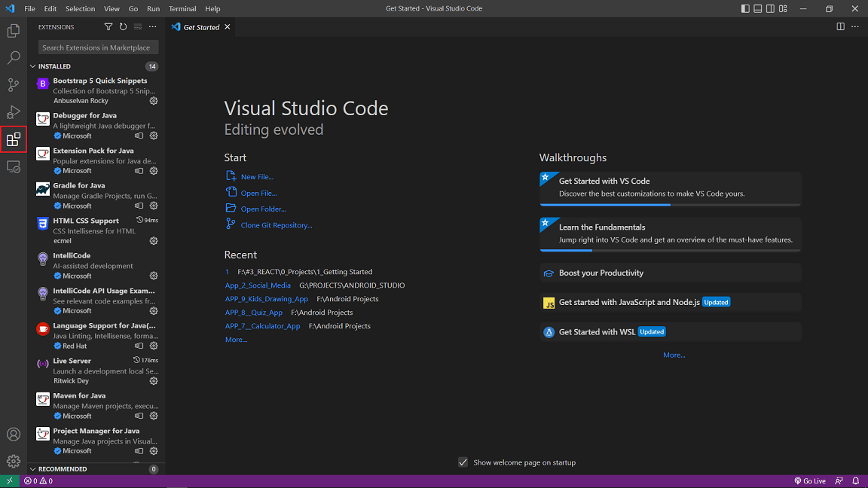This screenshot has height=488, width=868.
Task: Open the Search view in activity bar
Action: tap(14, 57)
